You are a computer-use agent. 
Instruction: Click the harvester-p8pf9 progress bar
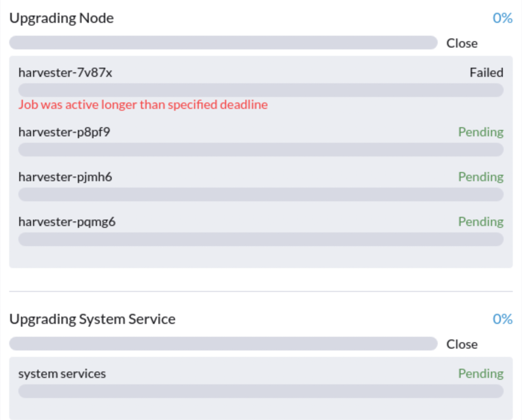point(261,150)
